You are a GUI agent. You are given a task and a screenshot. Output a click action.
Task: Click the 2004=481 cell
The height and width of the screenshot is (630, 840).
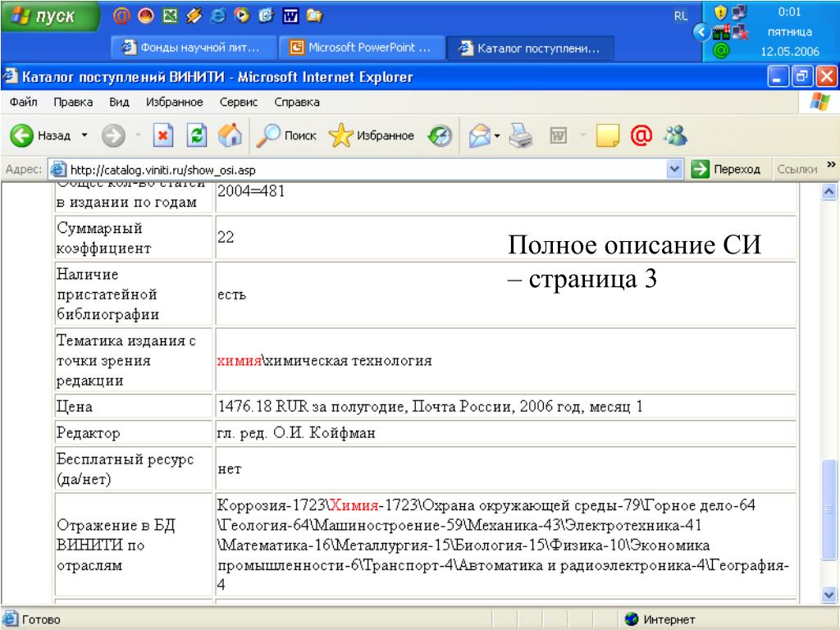click(505, 197)
